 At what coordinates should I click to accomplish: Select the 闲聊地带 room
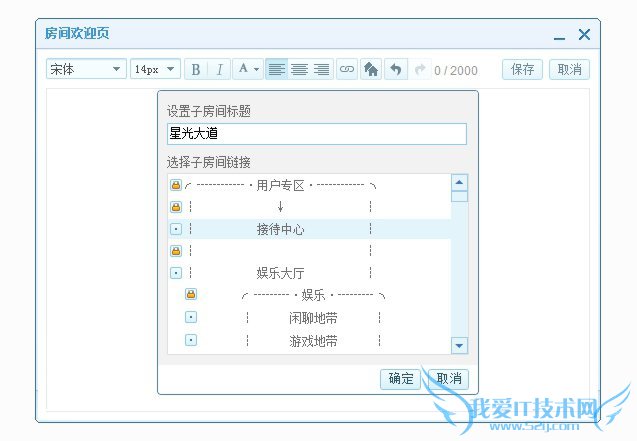(x=310, y=318)
